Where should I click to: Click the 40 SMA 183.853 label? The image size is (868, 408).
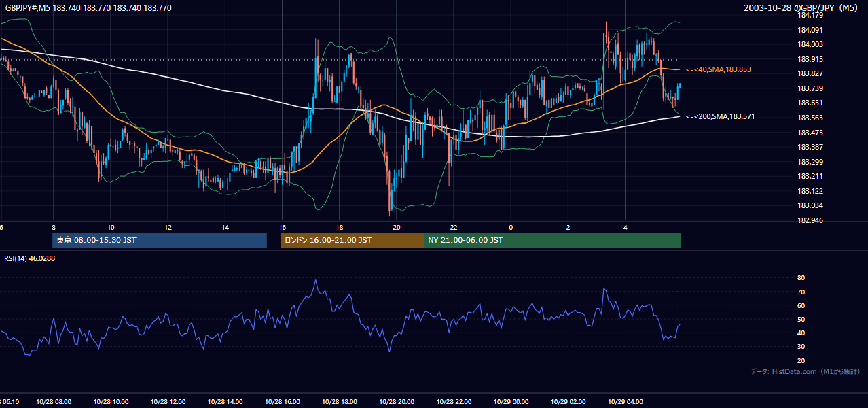click(719, 69)
